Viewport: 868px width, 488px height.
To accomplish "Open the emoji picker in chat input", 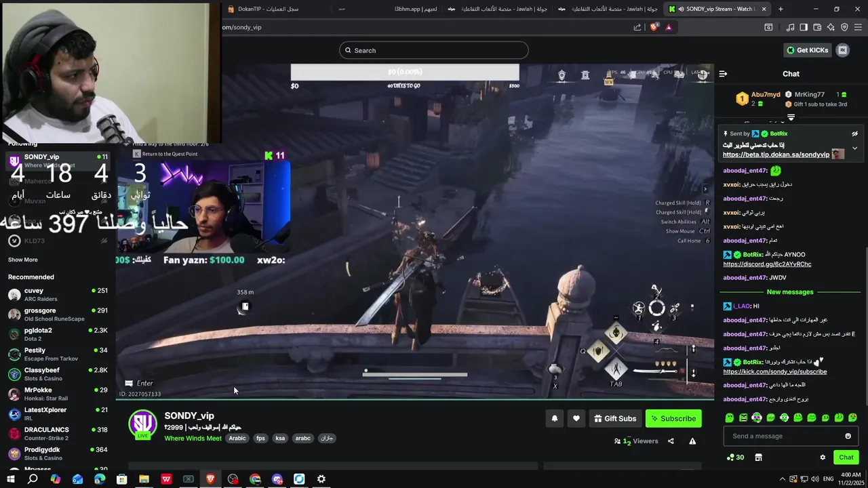I will (848, 436).
